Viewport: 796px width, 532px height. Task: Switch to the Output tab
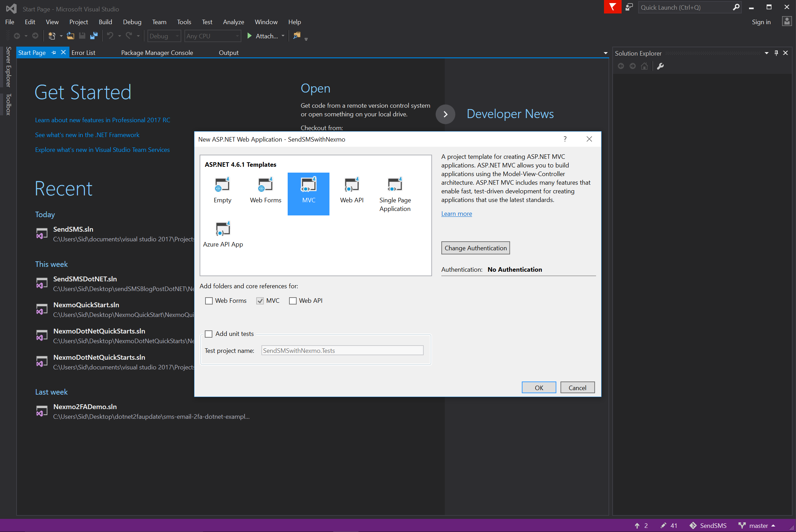pyautogui.click(x=228, y=52)
